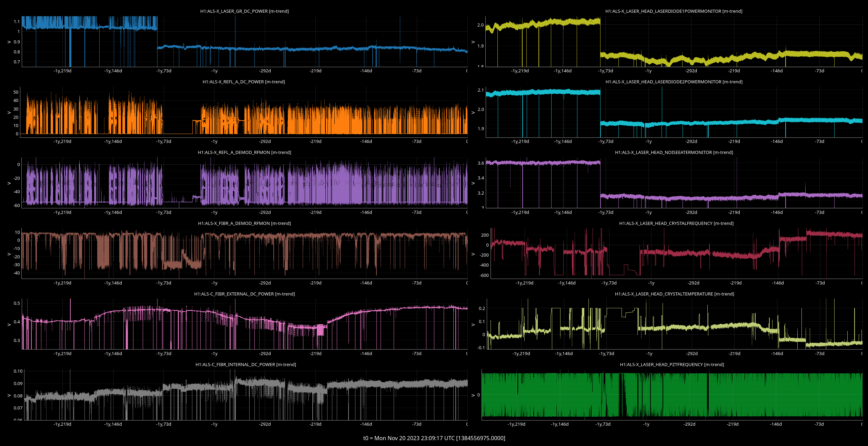Click the LASERDIODE1POWERMONITOR plot title

(674, 11)
